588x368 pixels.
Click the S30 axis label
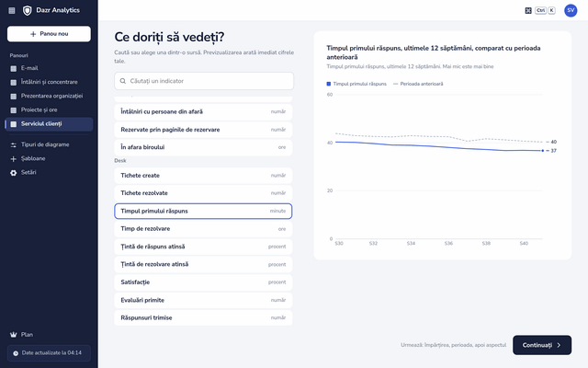339,244
